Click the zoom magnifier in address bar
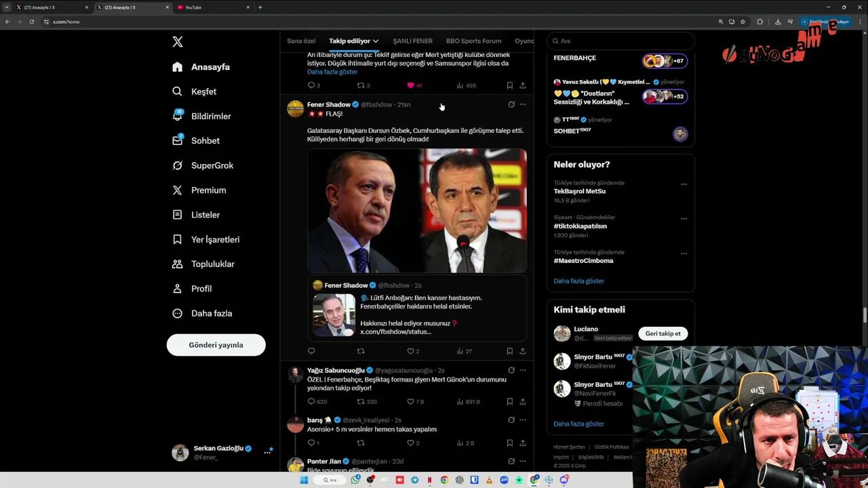868x488 pixels. pyautogui.click(x=721, y=22)
